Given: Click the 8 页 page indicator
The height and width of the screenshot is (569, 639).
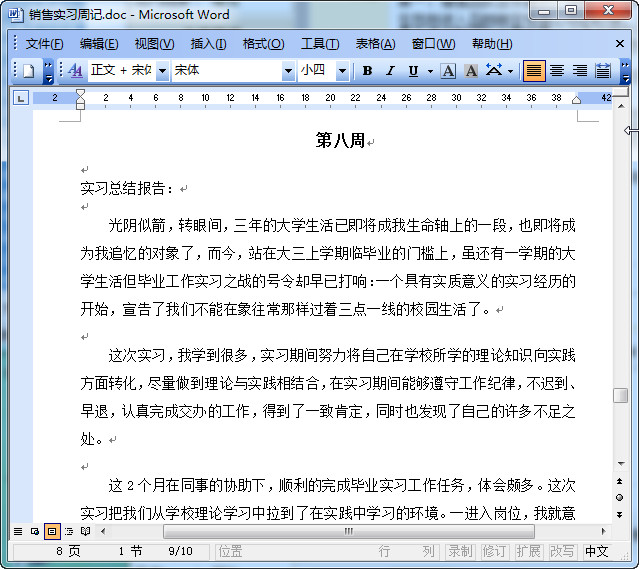Looking at the screenshot, I should tap(68, 551).
